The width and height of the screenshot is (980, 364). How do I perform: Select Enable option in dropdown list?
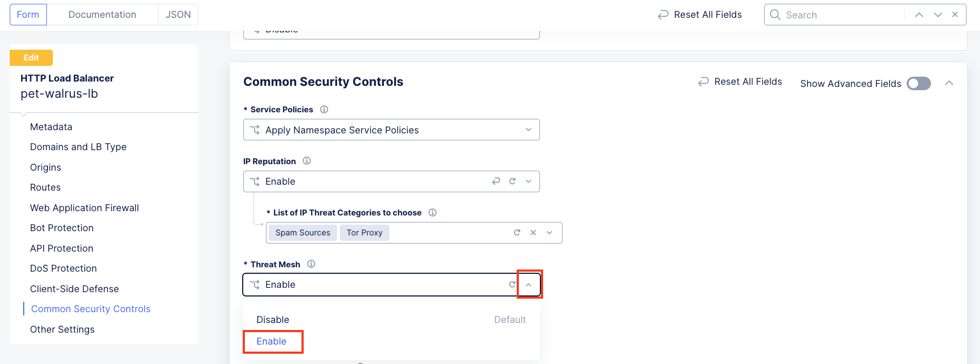coord(272,341)
